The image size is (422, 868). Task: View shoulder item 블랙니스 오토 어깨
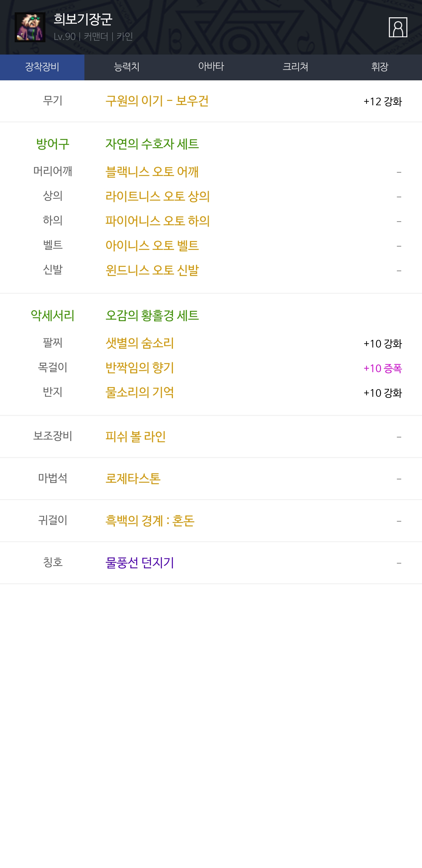(x=152, y=172)
